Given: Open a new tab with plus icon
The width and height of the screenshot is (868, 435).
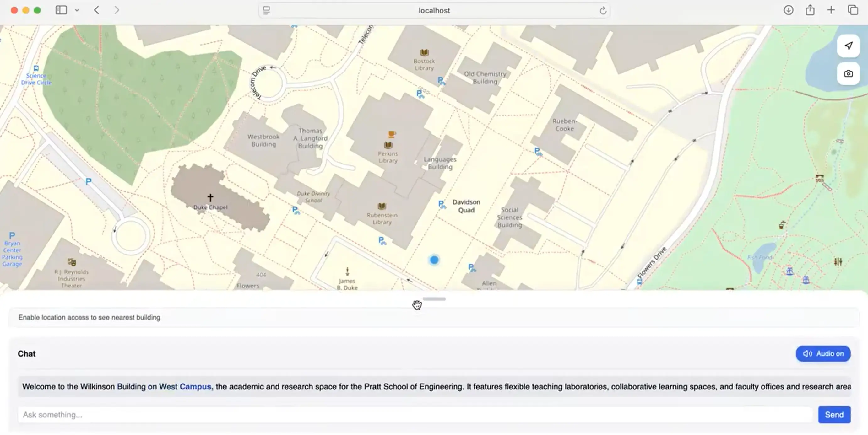Looking at the screenshot, I should pos(831,10).
